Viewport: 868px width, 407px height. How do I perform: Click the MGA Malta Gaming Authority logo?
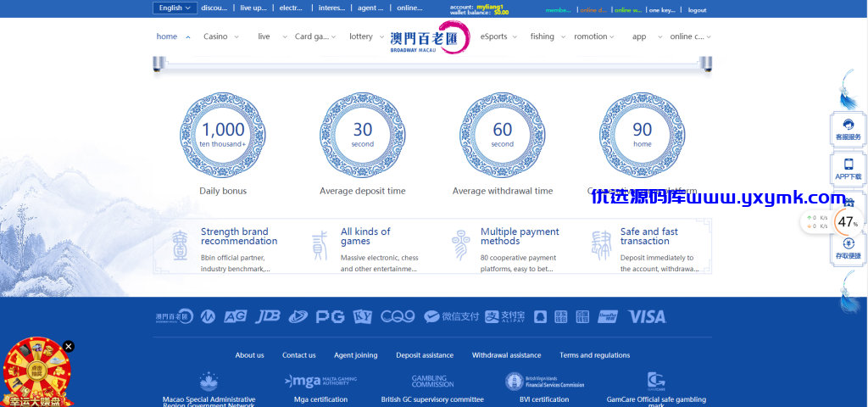tap(320, 381)
